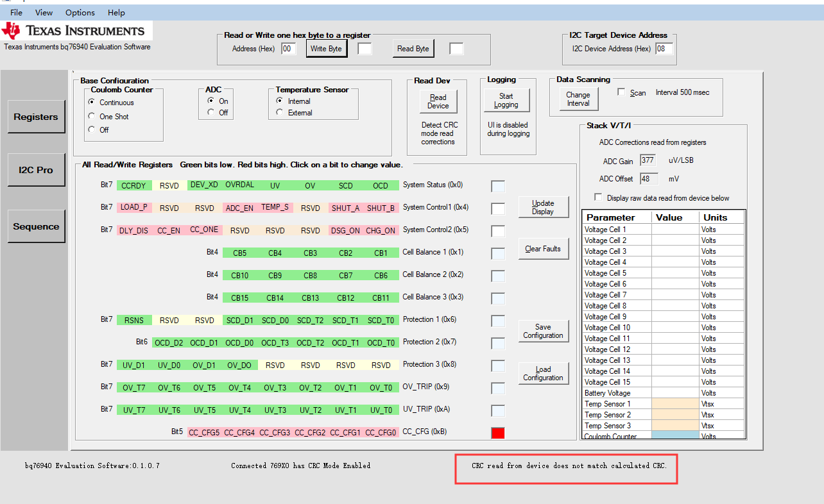Toggle the CHG_ON bit
The image size is (824, 504).
pyautogui.click(x=381, y=230)
